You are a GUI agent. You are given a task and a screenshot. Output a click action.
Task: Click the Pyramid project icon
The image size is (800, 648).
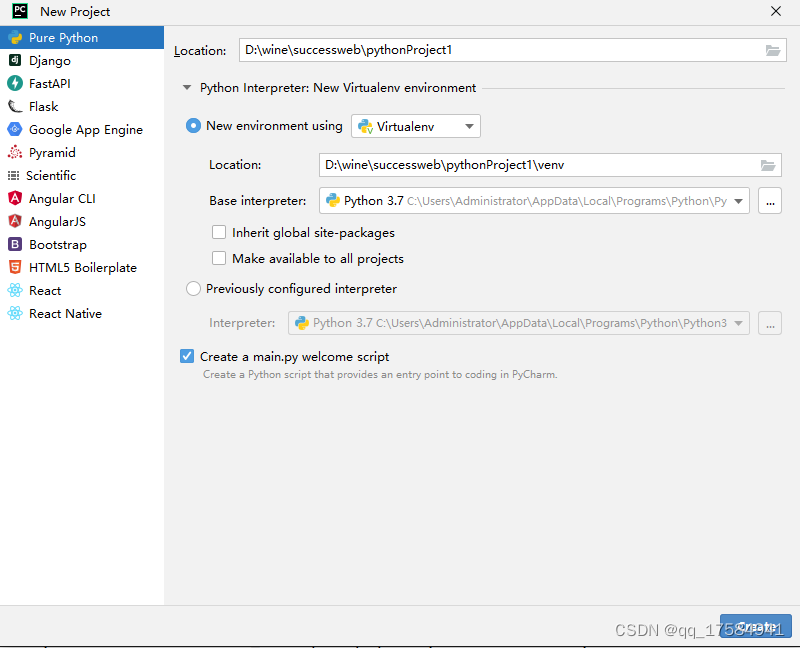pyautogui.click(x=15, y=152)
